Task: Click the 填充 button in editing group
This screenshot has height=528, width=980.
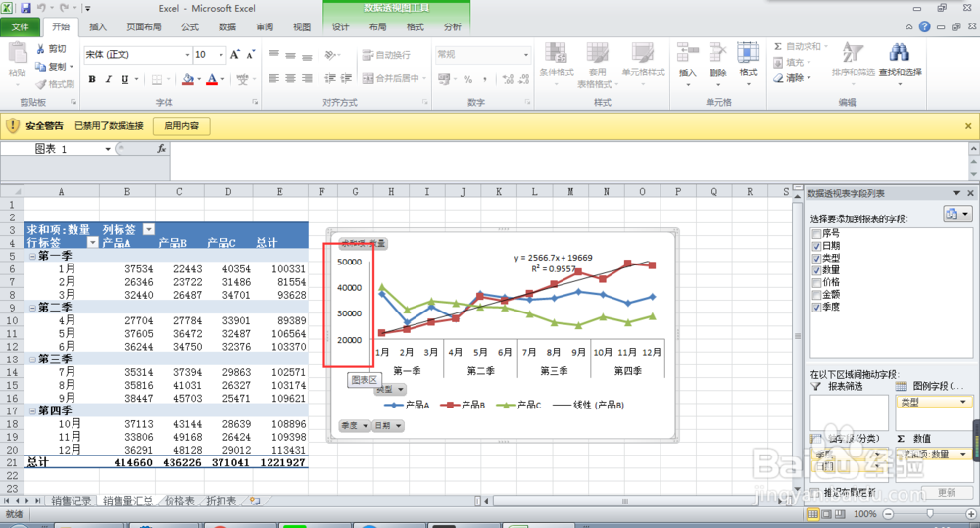Action: pos(792,63)
